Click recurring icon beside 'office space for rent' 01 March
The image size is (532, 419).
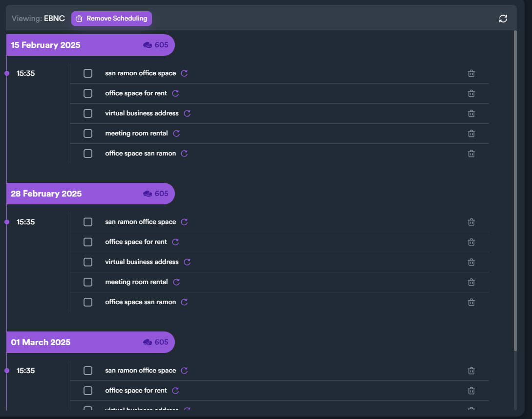176,391
